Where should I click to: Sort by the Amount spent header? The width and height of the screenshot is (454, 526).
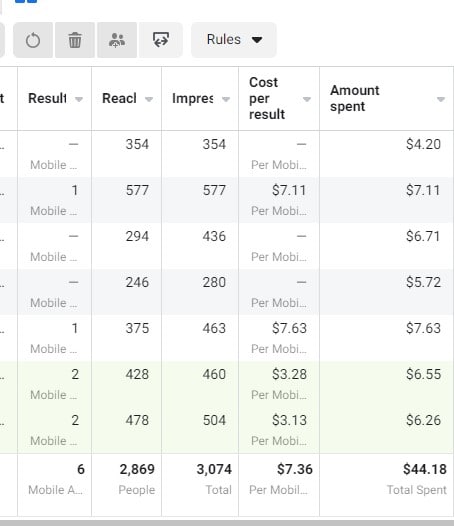[355, 98]
